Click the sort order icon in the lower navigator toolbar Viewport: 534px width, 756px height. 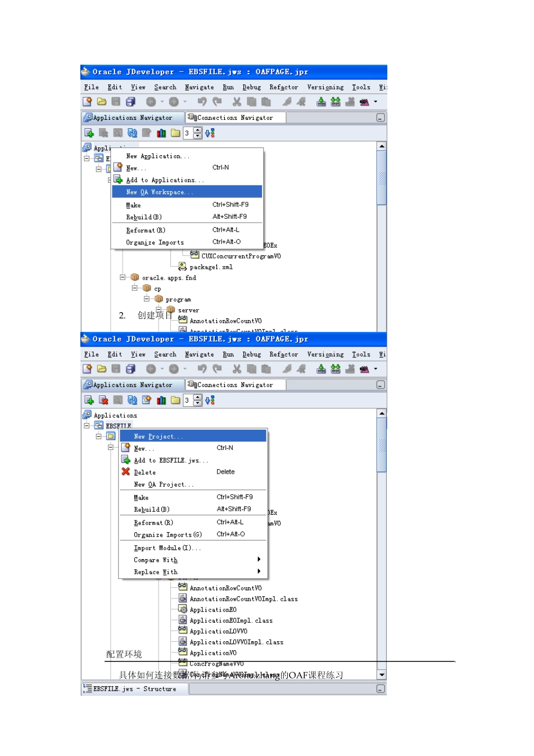(x=210, y=400)
